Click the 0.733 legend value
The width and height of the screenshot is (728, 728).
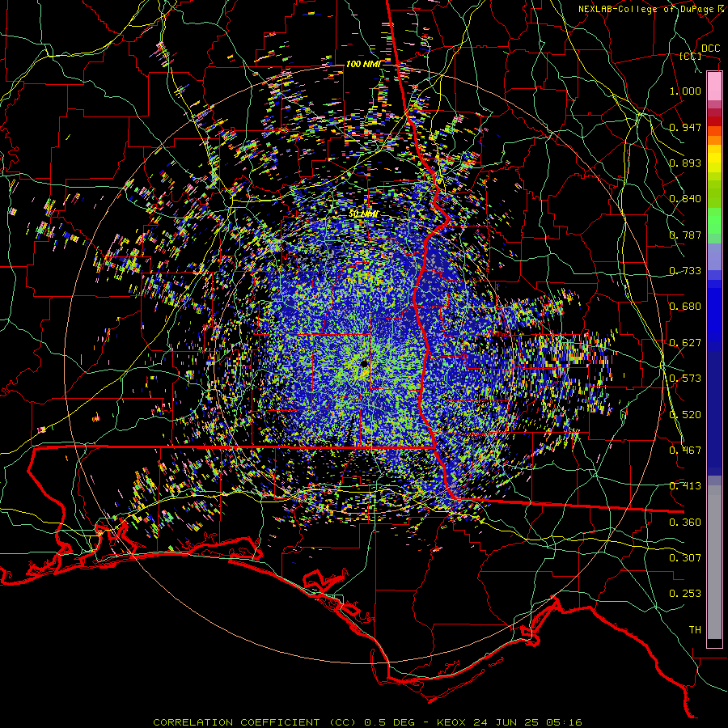(x=685, y=271)
